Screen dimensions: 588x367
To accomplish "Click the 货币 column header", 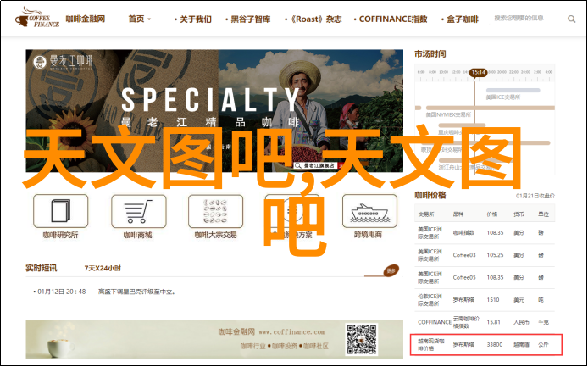I will coord(519,214).
